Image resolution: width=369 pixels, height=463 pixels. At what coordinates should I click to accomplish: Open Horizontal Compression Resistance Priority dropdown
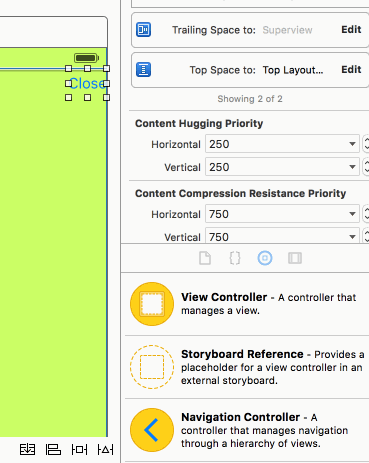coord(352,214)
